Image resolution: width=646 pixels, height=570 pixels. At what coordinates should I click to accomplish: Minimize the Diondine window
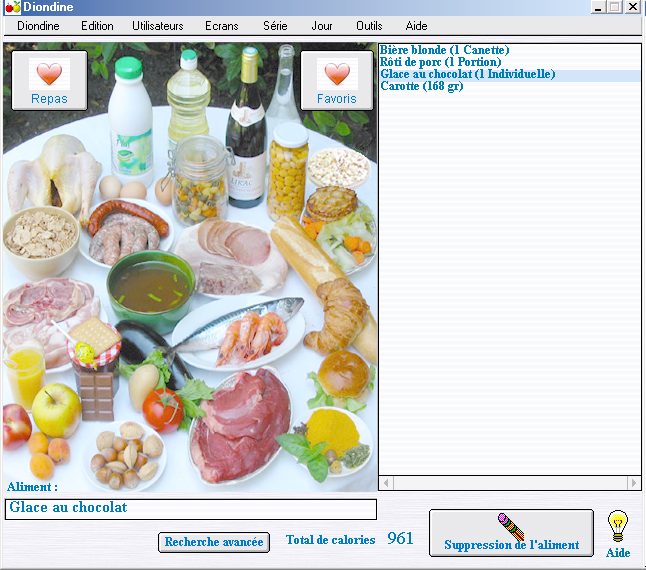coord(598,7)
